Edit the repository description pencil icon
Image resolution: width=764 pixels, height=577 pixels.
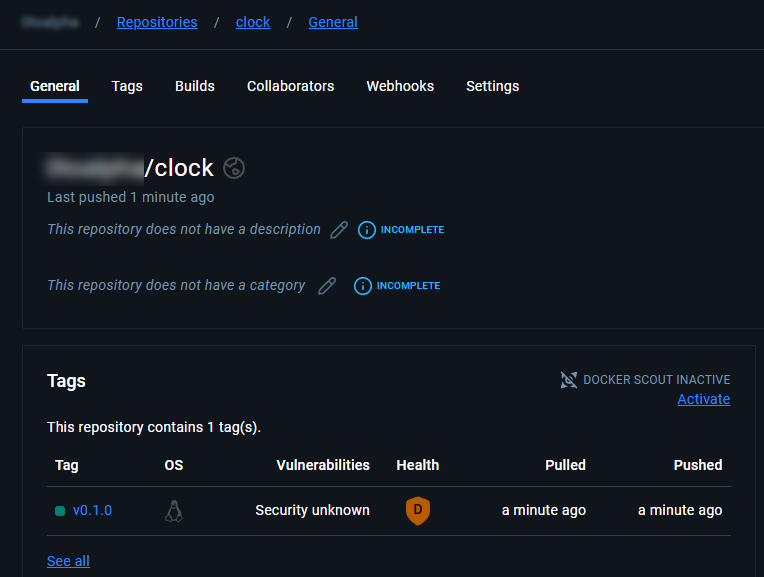(339, 230)
